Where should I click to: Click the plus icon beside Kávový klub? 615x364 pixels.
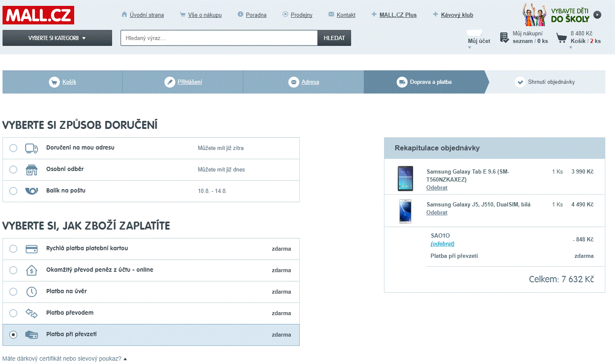click(x=435, y=14)
